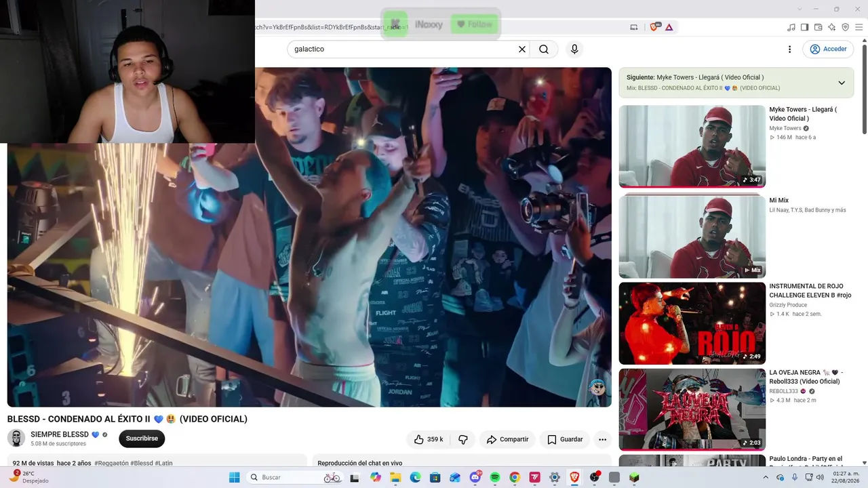This screenshot has width=868, height=488.
Task: Like the video with 359 k thumbs-up
Action: point(429,439)
